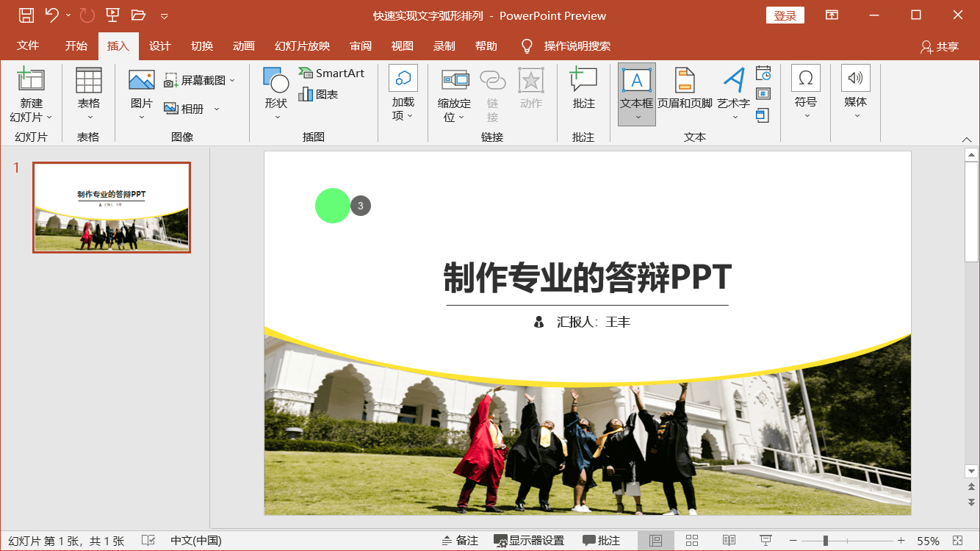Toggle ribbon display options icon
980x551 pixels.
pyautogui.click(x=832, y=15)
